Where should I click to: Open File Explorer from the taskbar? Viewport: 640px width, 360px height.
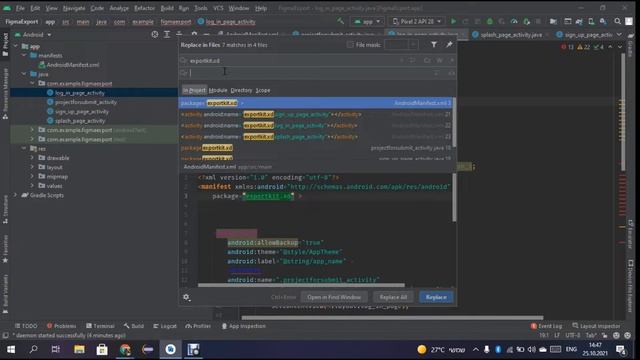coord(79,349)
